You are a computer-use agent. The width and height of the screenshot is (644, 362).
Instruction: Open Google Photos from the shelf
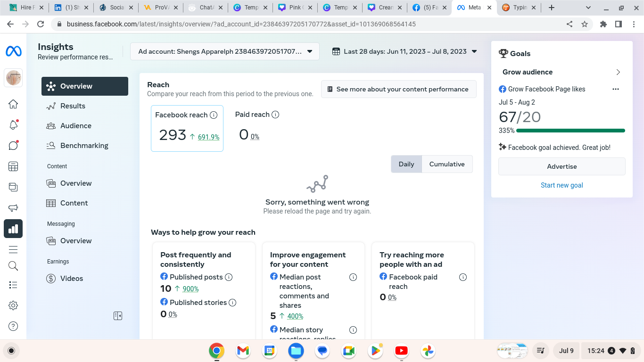coord(428,351)
